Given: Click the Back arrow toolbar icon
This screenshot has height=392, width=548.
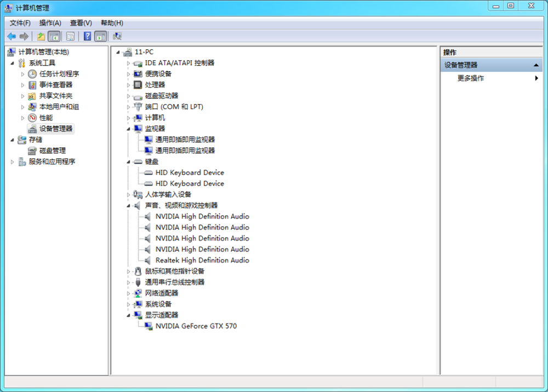Looking at the screenshot, I should 12,36.
